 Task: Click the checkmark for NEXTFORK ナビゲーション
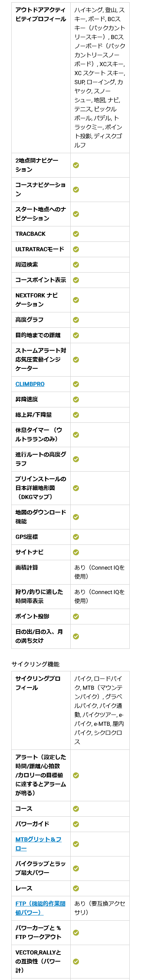[76, 300]
